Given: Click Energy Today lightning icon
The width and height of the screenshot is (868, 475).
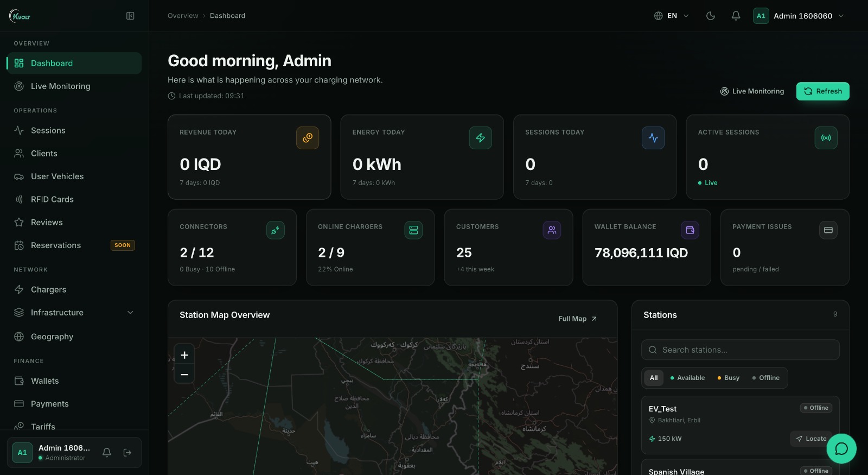Looking at the screenshot, I should click(481, 138).
